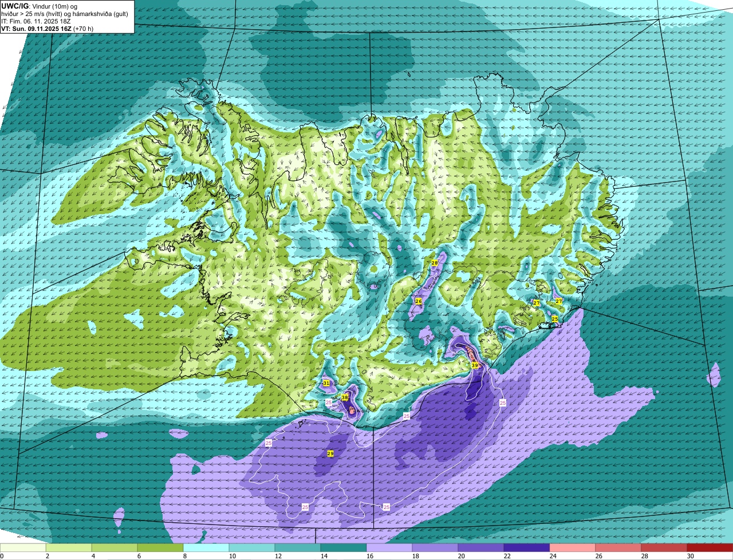Viewport: 733px width, 560px height.
Task: Click the 20–22 m/s legend color swatch
Action: pos(481,547)
